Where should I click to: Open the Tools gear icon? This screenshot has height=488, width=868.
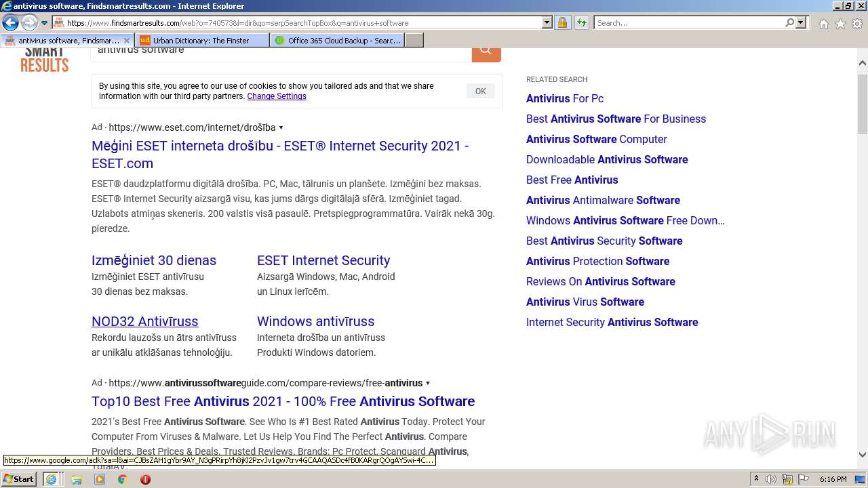[x=857, y=24]
